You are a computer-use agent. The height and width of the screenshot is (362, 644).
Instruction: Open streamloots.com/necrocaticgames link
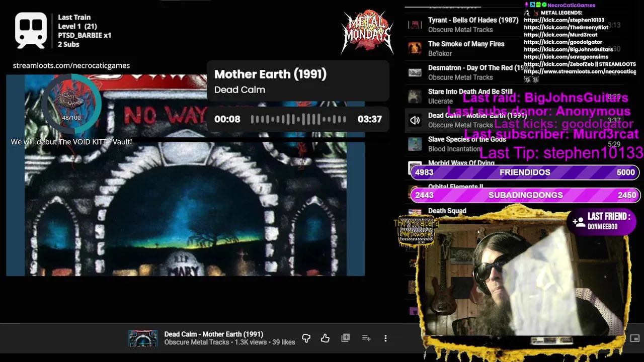point(71,65)
